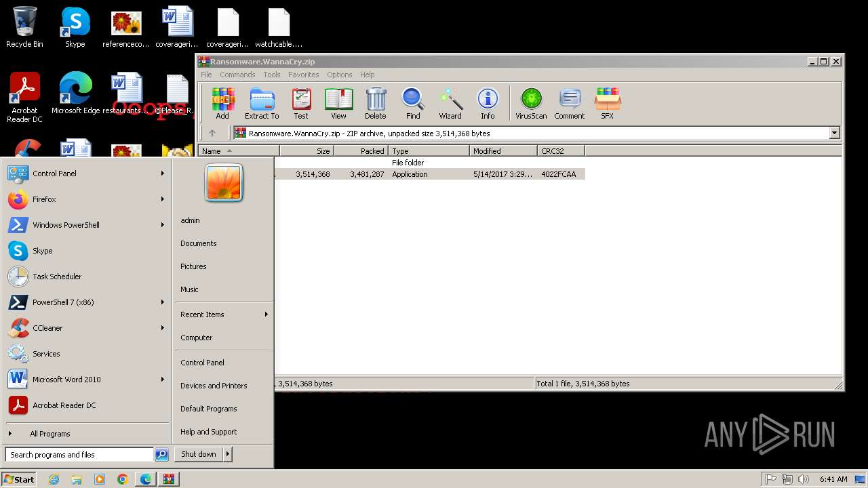Click the Info toolbar icon
This screenshot has width=868, height=488.
[488, 104]
